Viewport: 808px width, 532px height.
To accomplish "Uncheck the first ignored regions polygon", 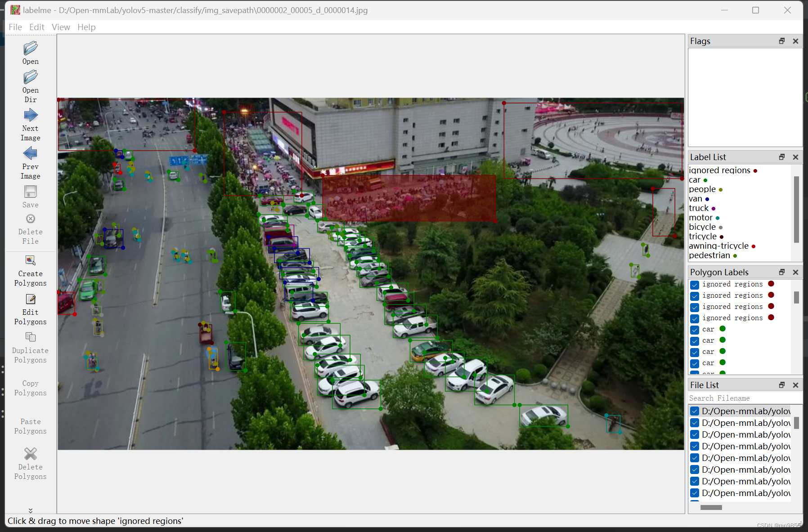I will pyautogui.click(x=695, y=284).
